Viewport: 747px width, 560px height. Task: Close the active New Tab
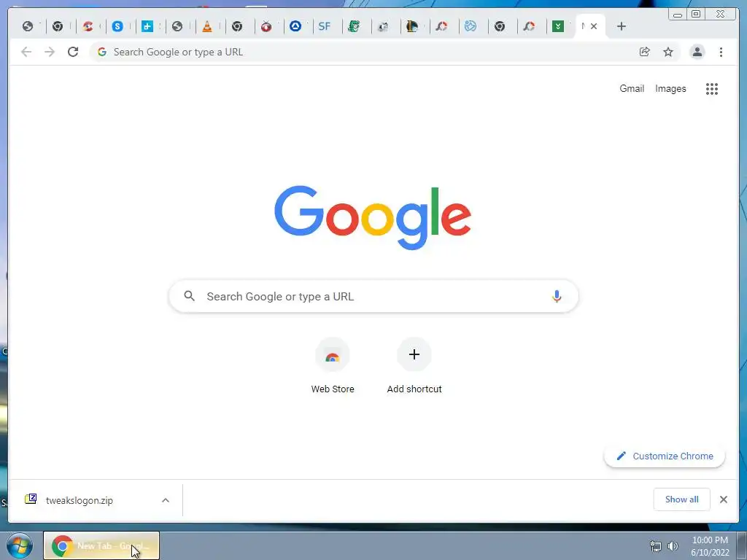(x=594, y=26)
